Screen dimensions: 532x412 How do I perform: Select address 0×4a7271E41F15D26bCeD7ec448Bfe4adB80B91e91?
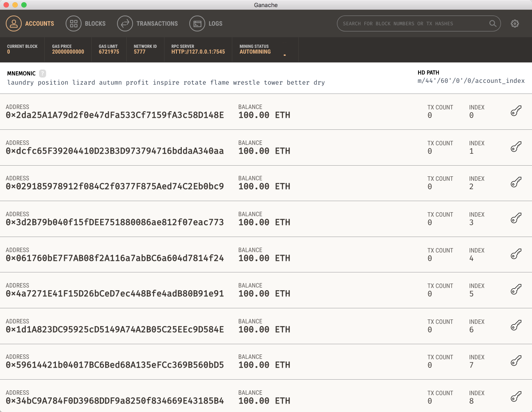pyautogui.click(x=115, y=294)
